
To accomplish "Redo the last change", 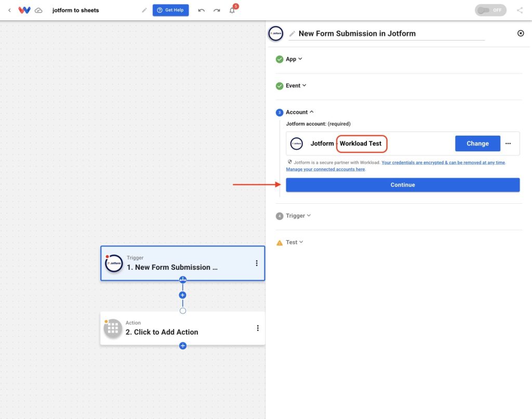I will [217, 10].
